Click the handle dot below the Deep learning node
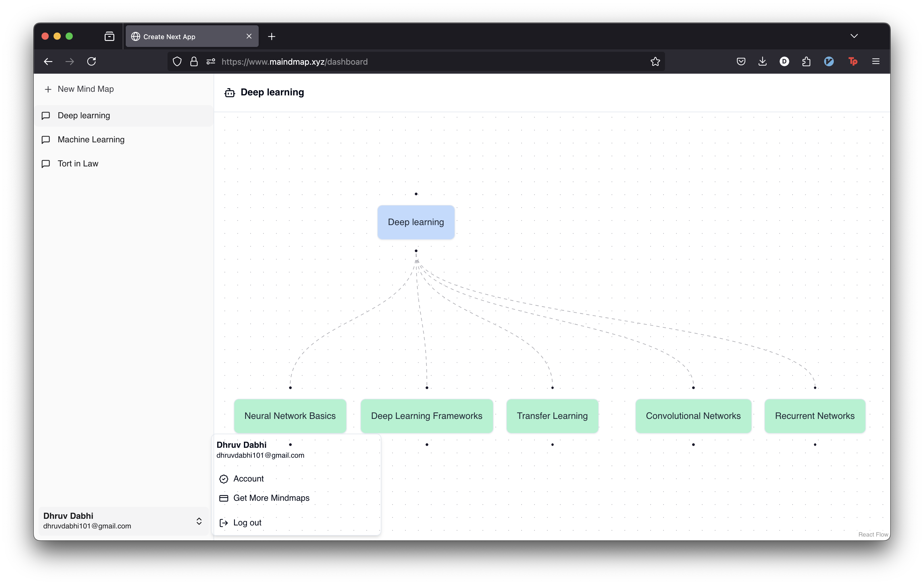The image size is (924, 585). tap(416, 251)
